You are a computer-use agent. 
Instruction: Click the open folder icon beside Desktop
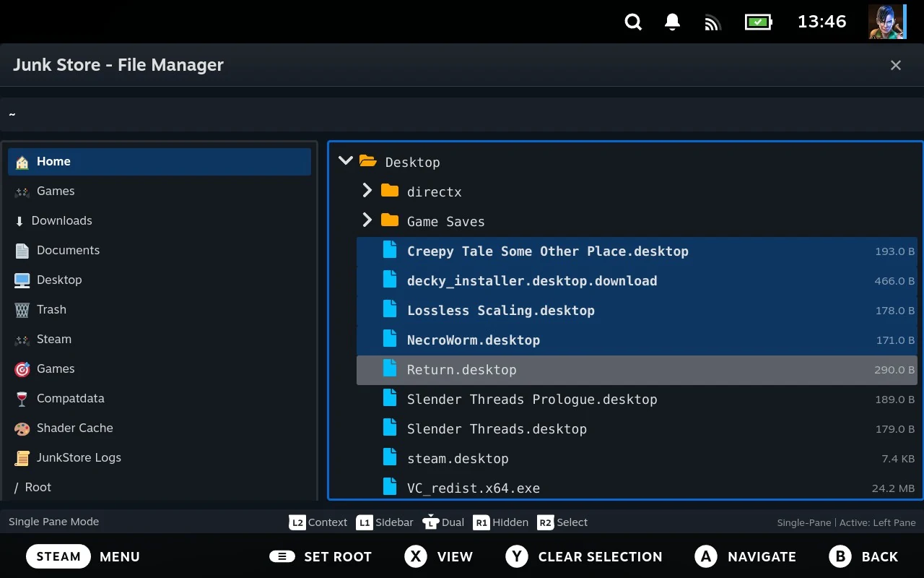click(368, 161)
